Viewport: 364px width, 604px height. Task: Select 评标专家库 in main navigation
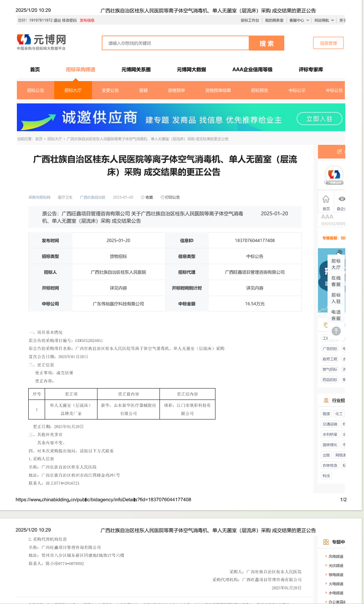coord(311,70)
